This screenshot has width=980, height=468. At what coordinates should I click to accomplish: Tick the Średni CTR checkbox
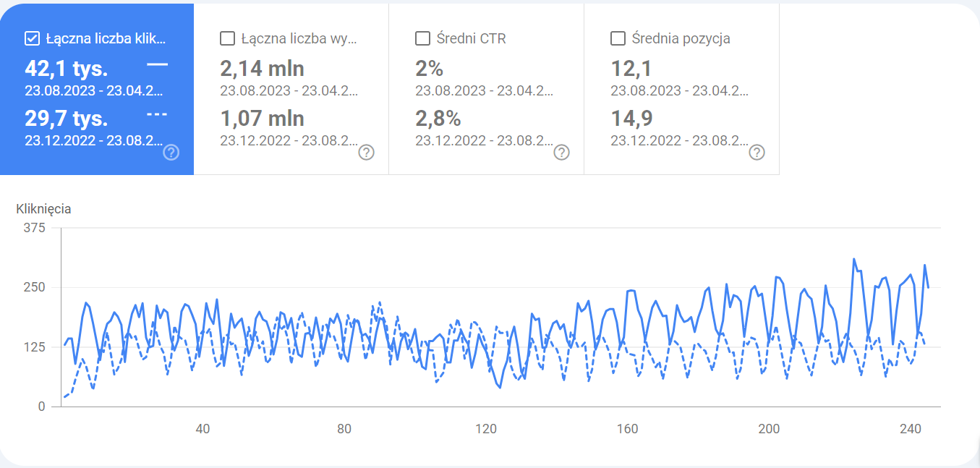pyautogui.click(x=422, y=38)
